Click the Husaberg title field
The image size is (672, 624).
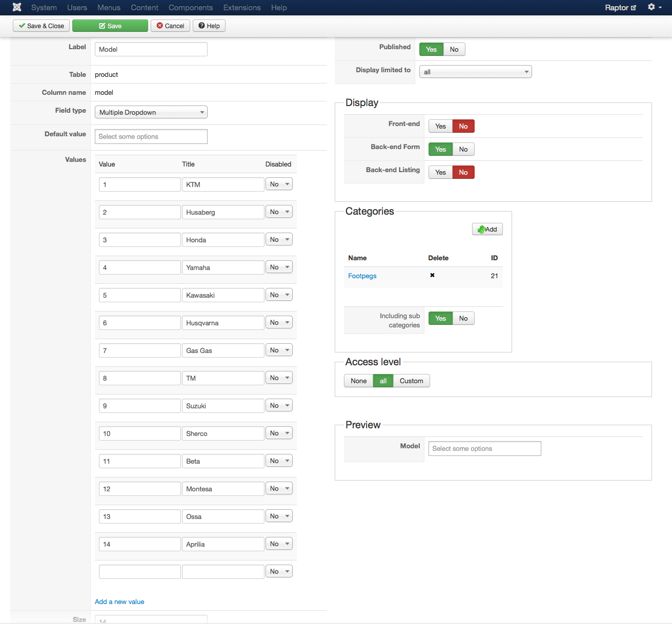[x=223, y=212]
